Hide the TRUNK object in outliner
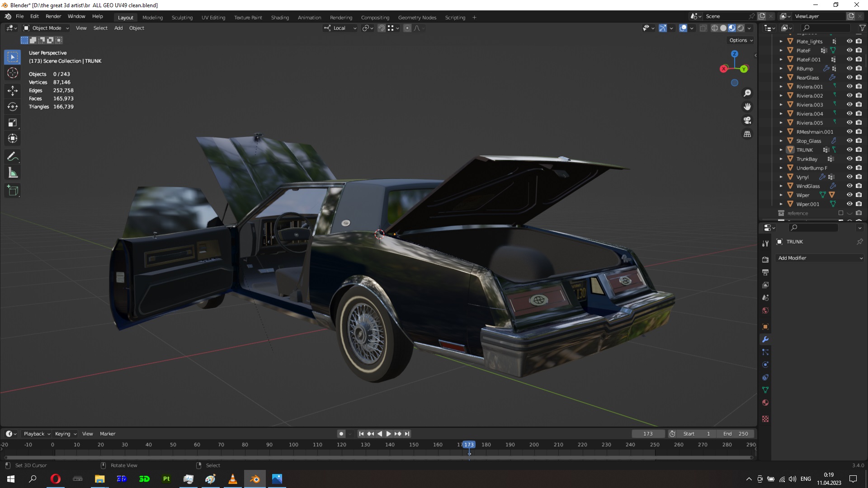The height and width of the screenshot is (488, 868). click(x=849, y=150)
